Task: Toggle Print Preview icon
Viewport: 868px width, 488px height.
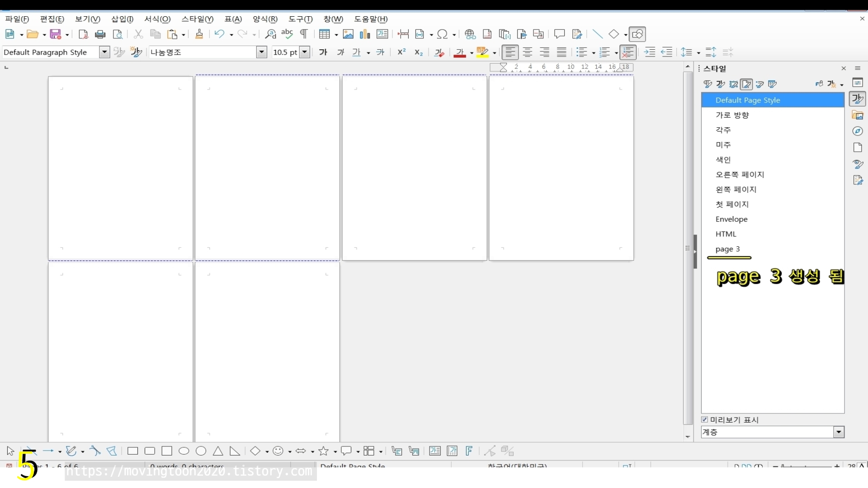Action: tap(118, 34)
